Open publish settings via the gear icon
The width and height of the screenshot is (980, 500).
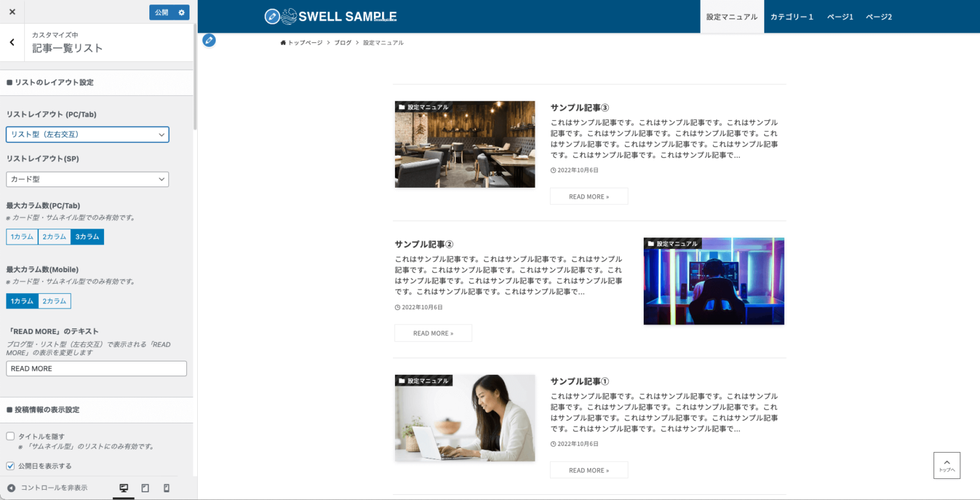point(182,12)
